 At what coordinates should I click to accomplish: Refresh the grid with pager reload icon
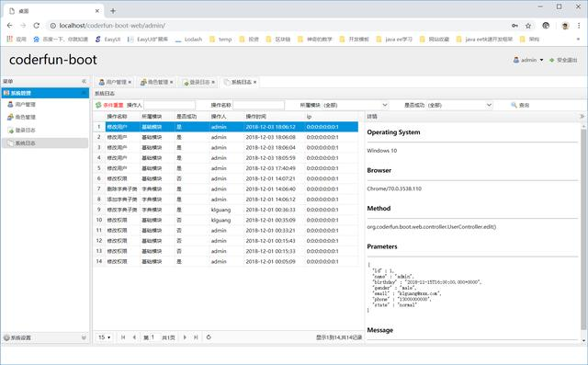[209, 337]
